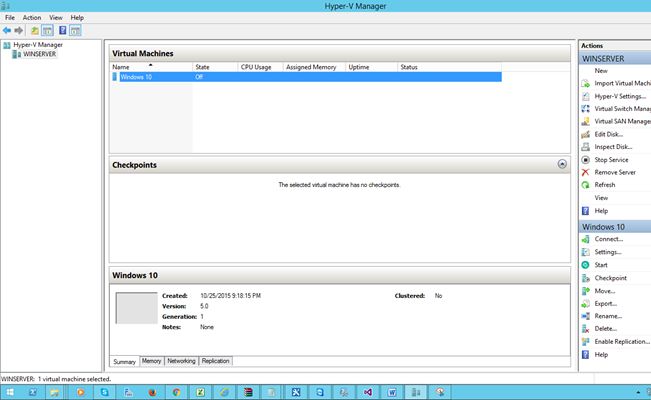Click the Inspect Disk action
Image resolution: width=651 pixels, height=400 pixels.
(615, 147)
